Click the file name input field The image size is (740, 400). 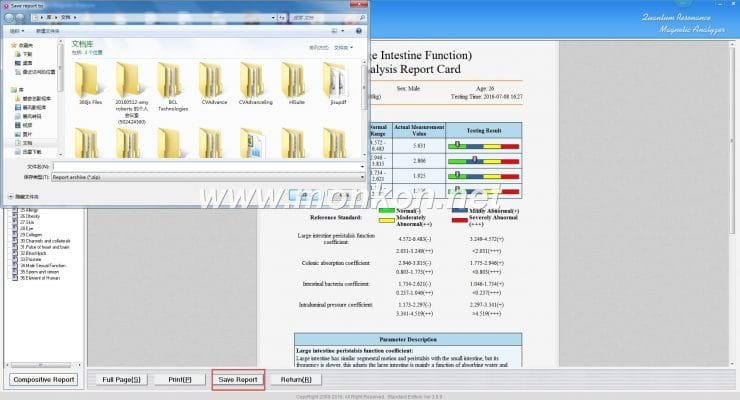[x=206, y=167]
